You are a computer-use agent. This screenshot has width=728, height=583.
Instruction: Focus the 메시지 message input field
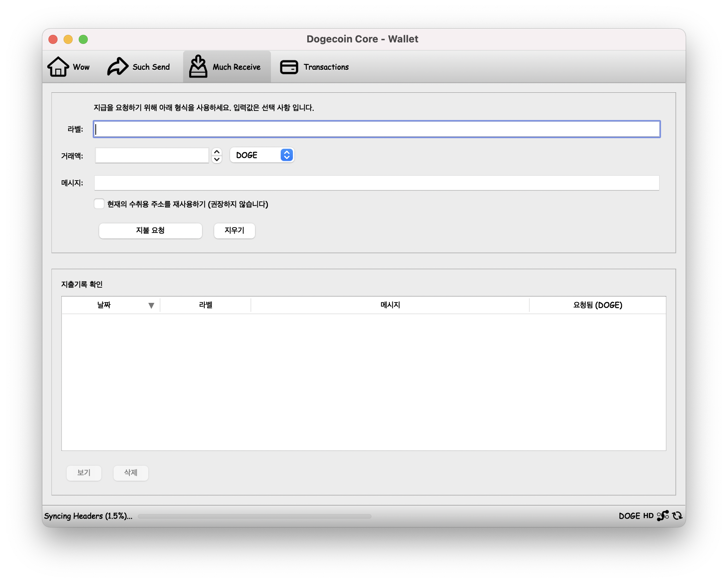pos(377,183)
